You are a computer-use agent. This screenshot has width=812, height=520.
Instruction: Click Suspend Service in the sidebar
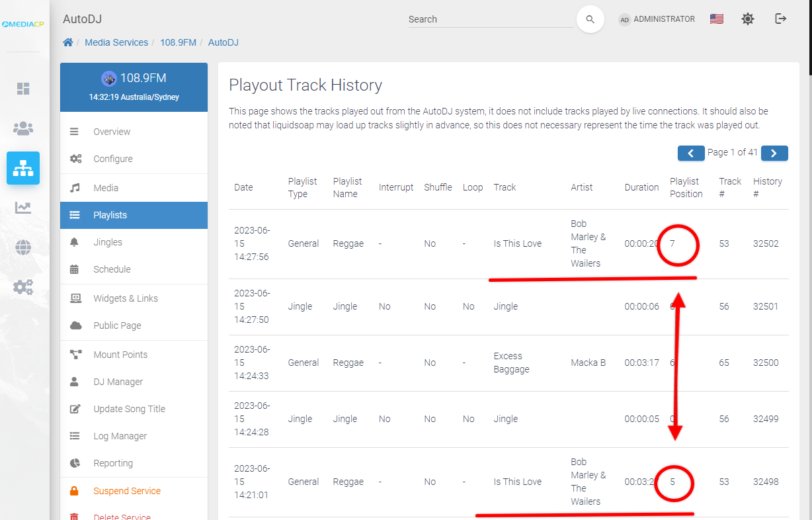click(x=127, y=491)
